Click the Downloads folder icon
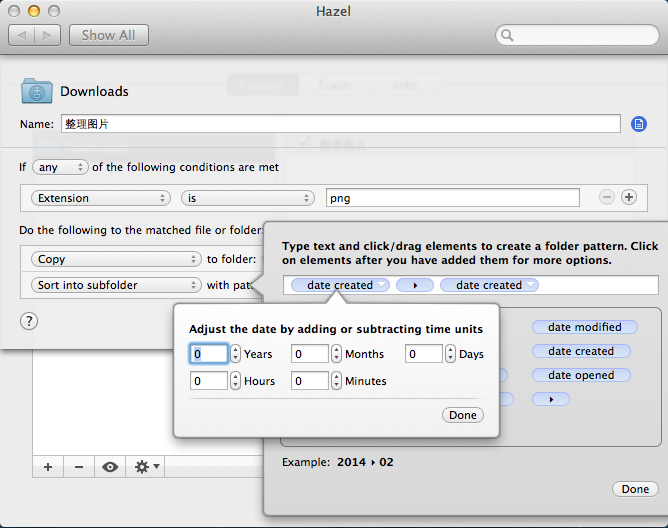Image resolution: width=668 pixels, height=528 pixels. (x=37, y=91)
